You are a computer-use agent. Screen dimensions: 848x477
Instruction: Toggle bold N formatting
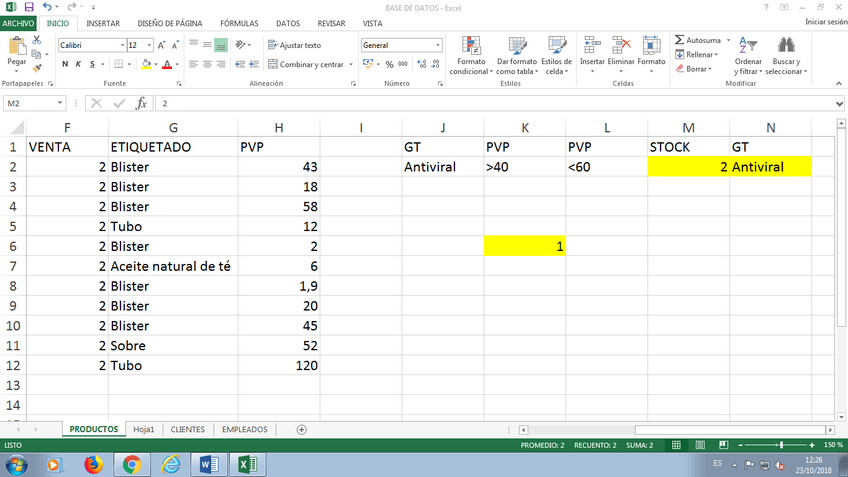pyautogui.click(x=65, y=64)
